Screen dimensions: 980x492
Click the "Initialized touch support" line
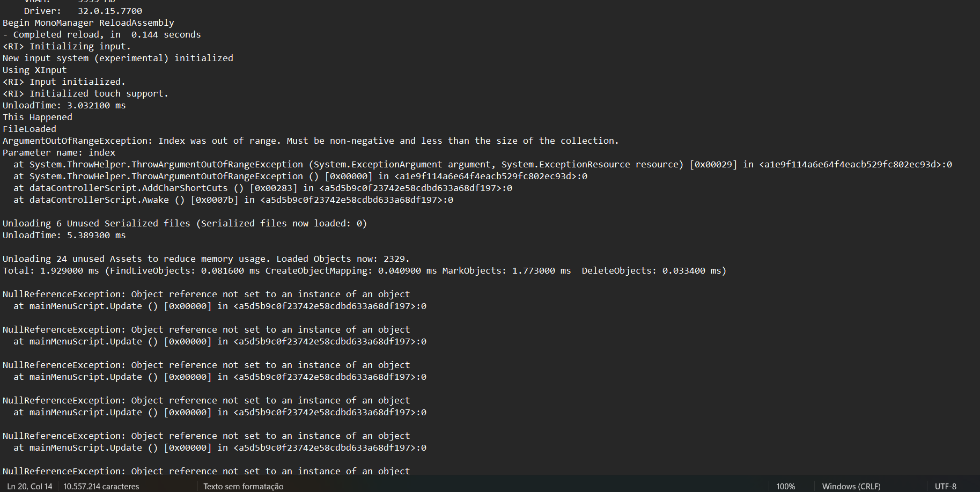86,93
